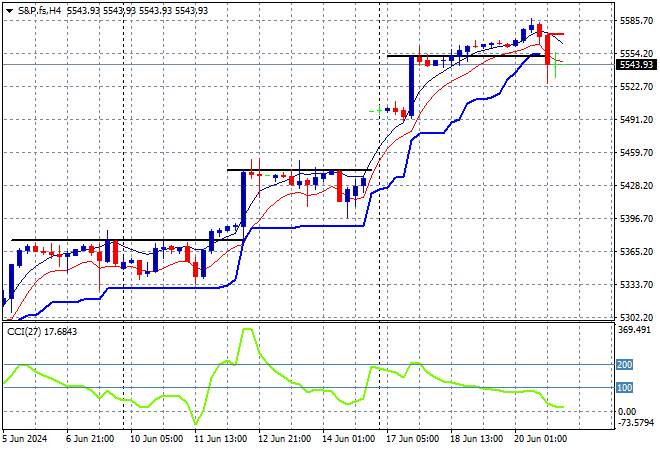Click the tall blue candle on 17 Jun
Viewport: 660px width, 450px height.
[411, 85]
